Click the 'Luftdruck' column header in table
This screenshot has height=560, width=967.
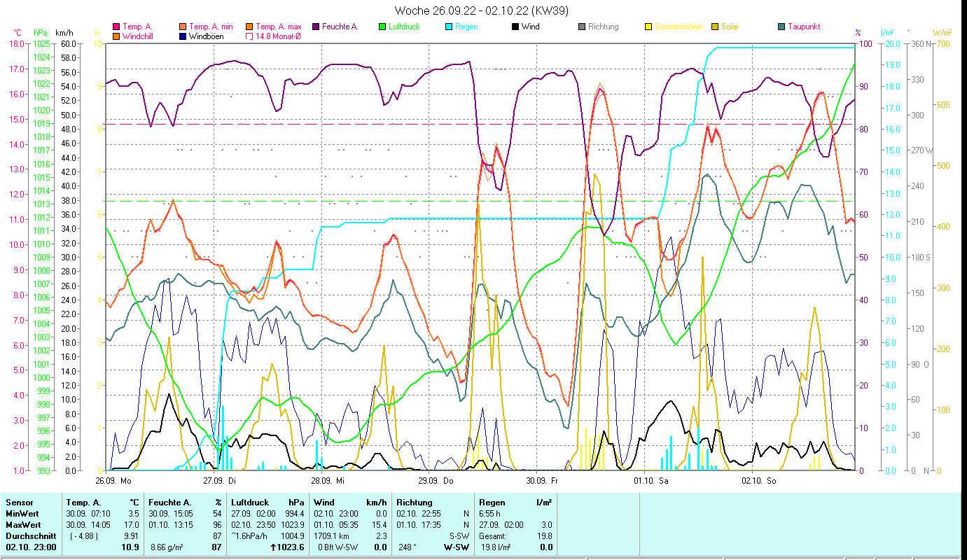251,503
